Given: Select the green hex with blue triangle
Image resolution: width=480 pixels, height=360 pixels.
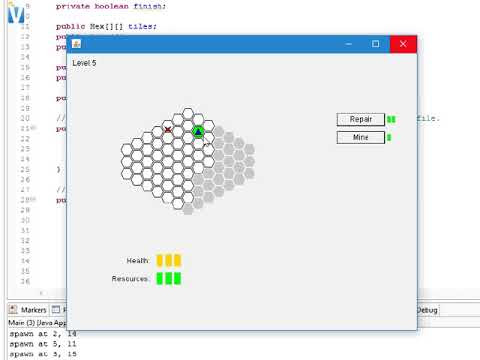Looking at the screenshot, I should (198, 132).
